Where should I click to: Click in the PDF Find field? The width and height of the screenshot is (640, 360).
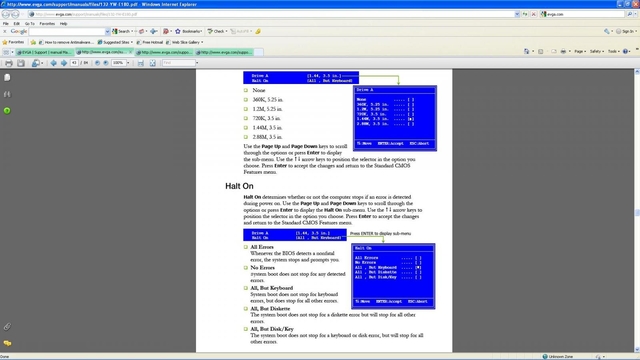[179, 63]
